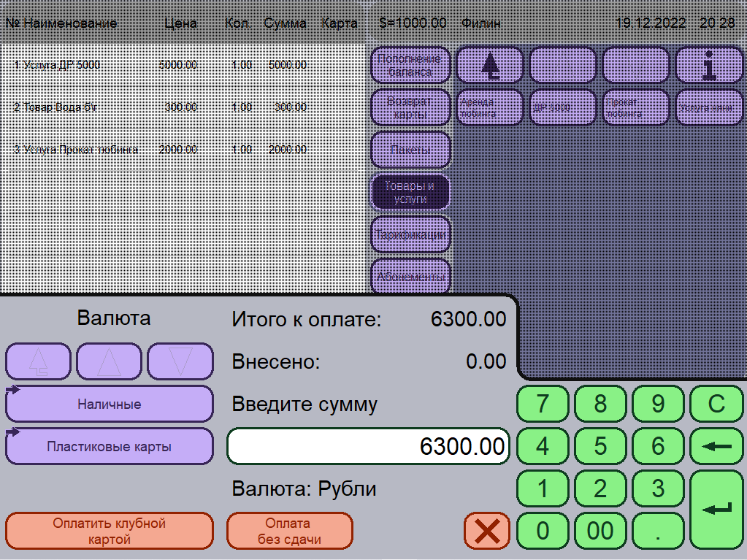Tap the 5 key on the keypad
747x560 pixels.
pyautogui.click(x=600, y=446)
